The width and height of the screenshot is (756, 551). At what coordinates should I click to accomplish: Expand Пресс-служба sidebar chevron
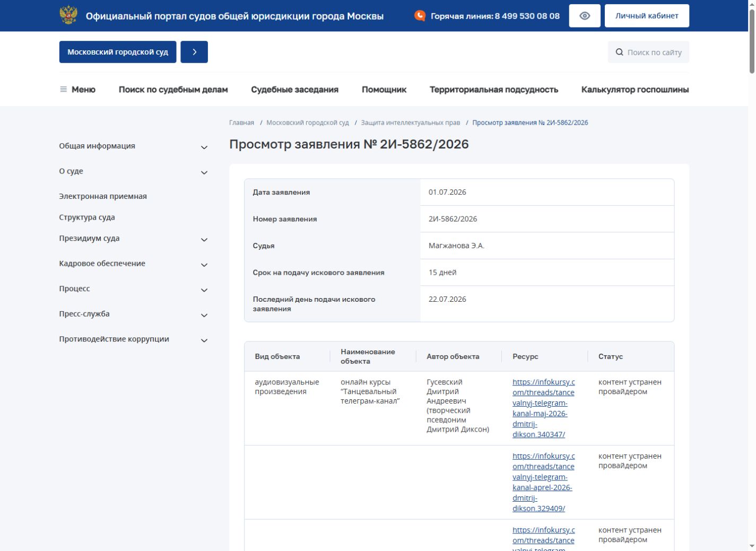pos(204,315)
